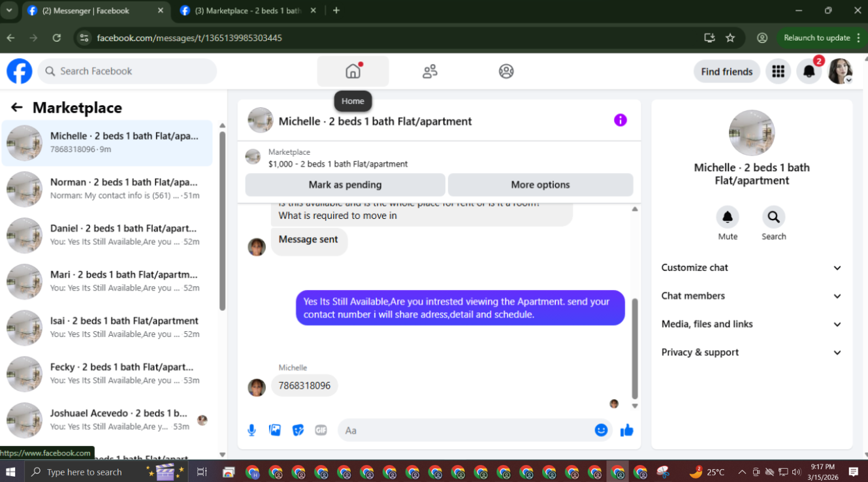Switch to the Marketplace browser tab
This screenshot has width=868, height=482.
pos(248,11)
